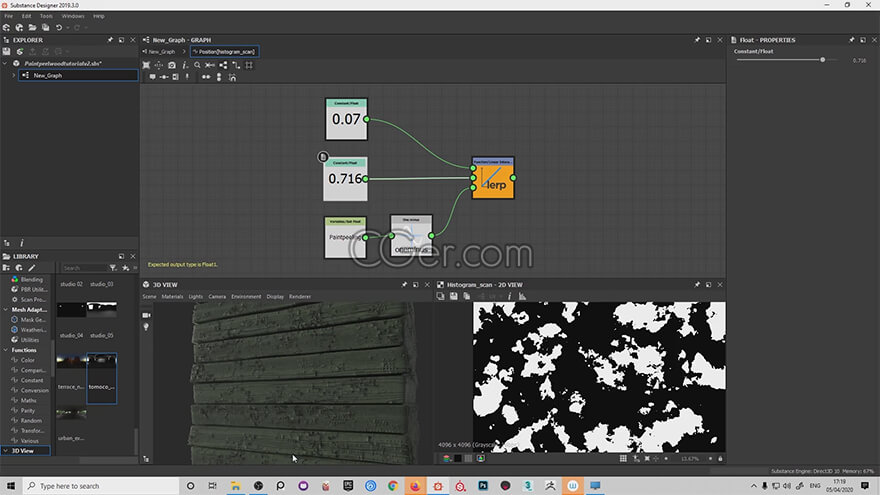
Task: Pin the 3D View panel
Action: click(x=404, y=285)
